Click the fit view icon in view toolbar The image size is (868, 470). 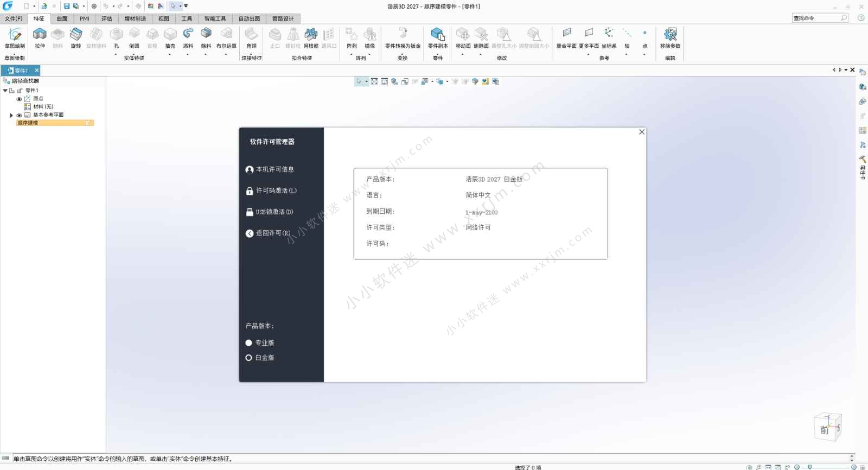[374, 81]
